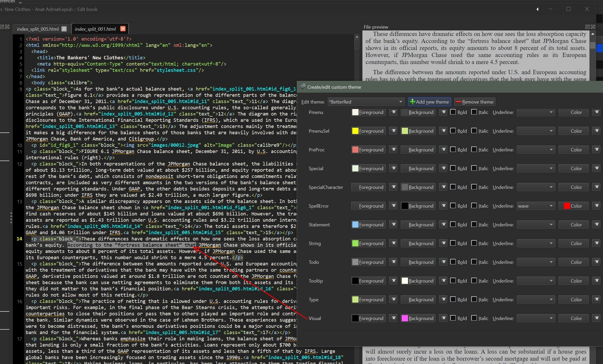Clear the Tooltip foreground color
Image resolution: width=603 pixels, height=364 pixels.
click(x=394, y=281)
